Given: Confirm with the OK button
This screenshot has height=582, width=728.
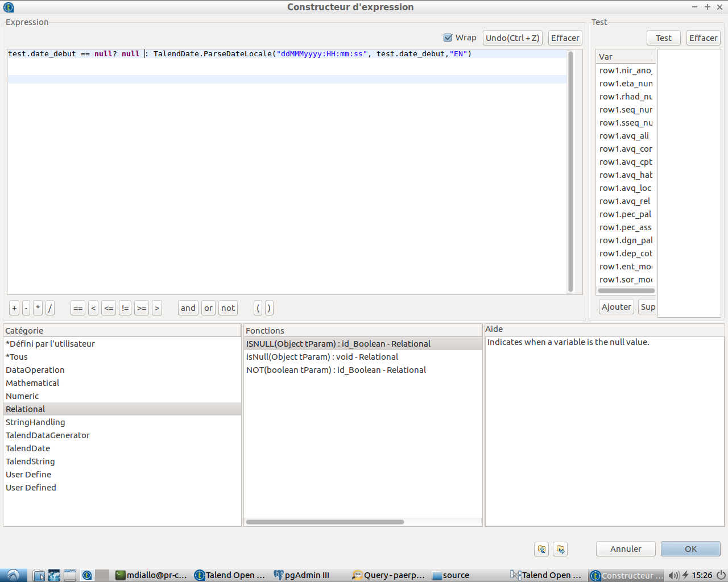Looking at the screenshot, I should pos(690,549).
